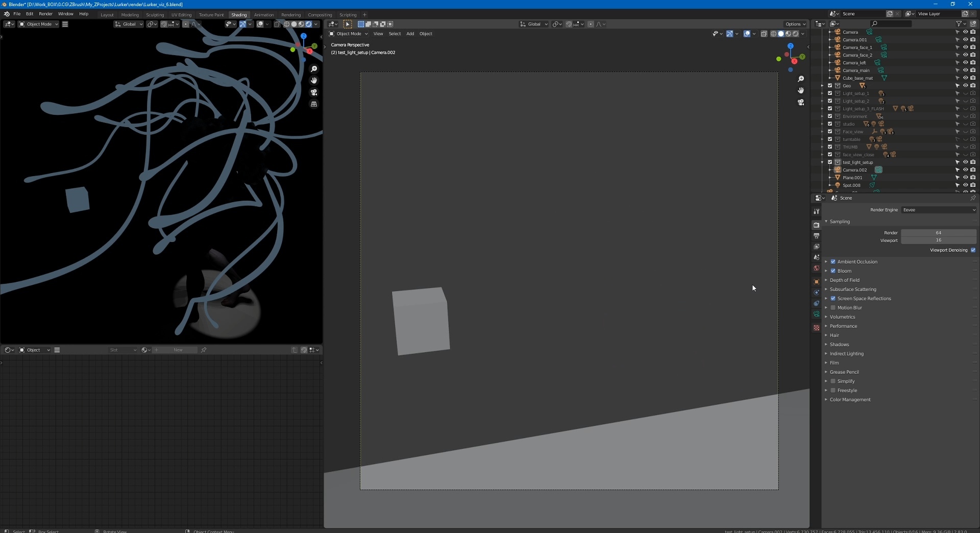Open the Output properties tab
The image size is (980, 533).
point(816,236)
